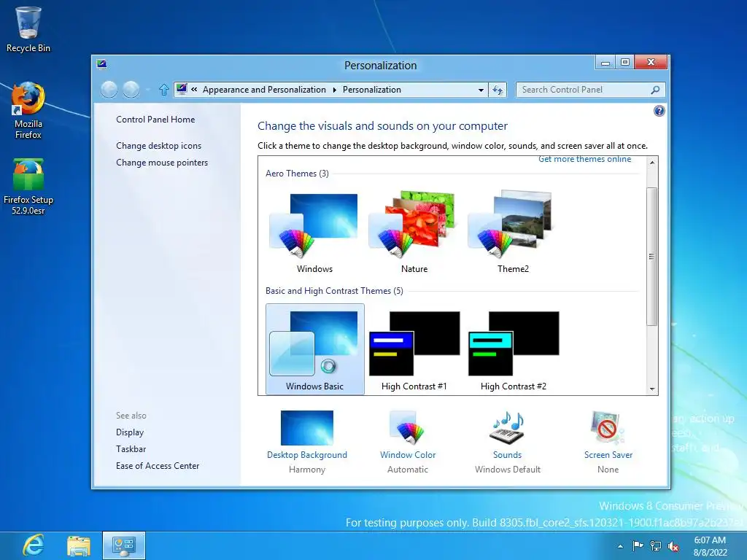
Task: Go to Control Panel Home
Action: [155, 120]
